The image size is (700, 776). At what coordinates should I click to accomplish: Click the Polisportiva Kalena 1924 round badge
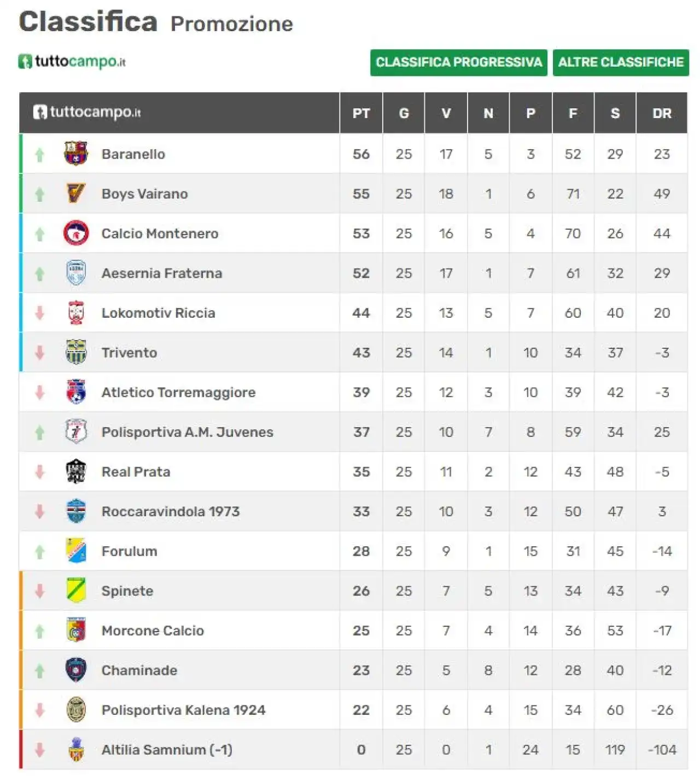(75, 710)
